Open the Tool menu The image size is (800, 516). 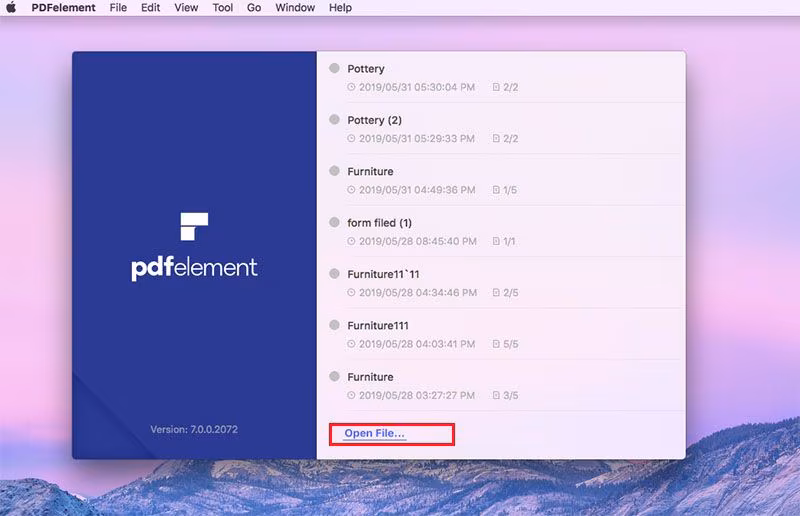point(222,8)
